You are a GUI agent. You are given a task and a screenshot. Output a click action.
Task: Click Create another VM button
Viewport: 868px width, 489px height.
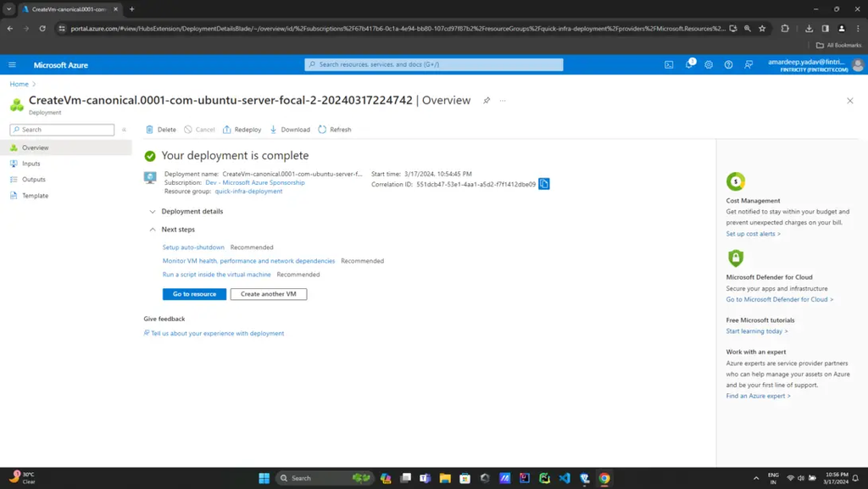tap(269, 294)
